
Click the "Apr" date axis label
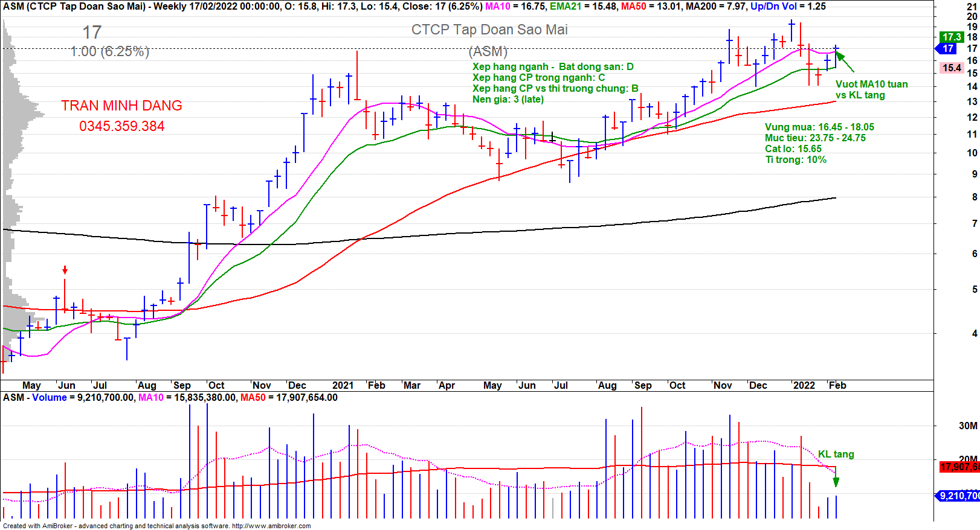[x=447, y=385]
